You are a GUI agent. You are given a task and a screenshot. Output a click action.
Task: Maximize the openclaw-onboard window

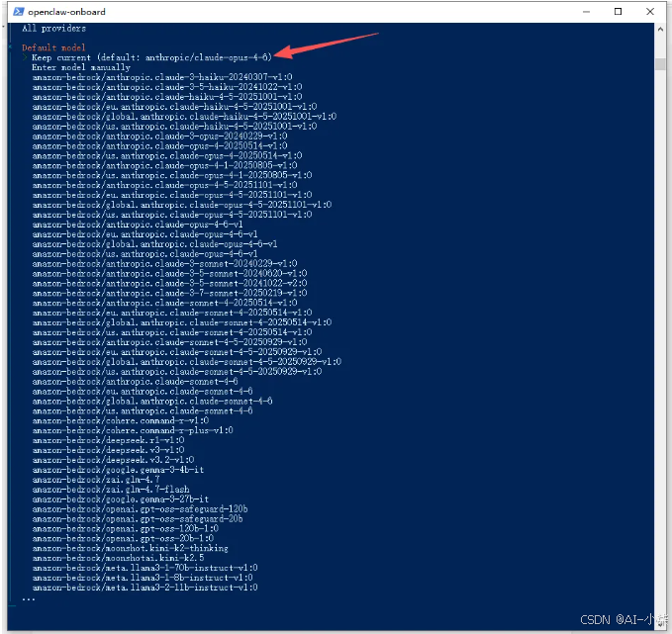[618, 12]
